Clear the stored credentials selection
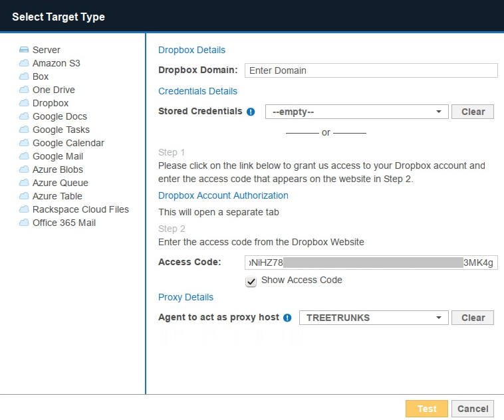 click(x=473, y=112)
